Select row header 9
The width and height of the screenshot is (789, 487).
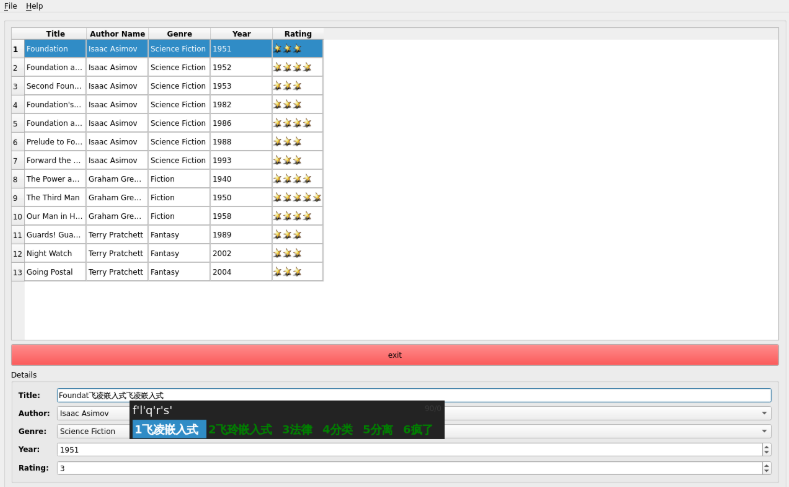(18, 198)
